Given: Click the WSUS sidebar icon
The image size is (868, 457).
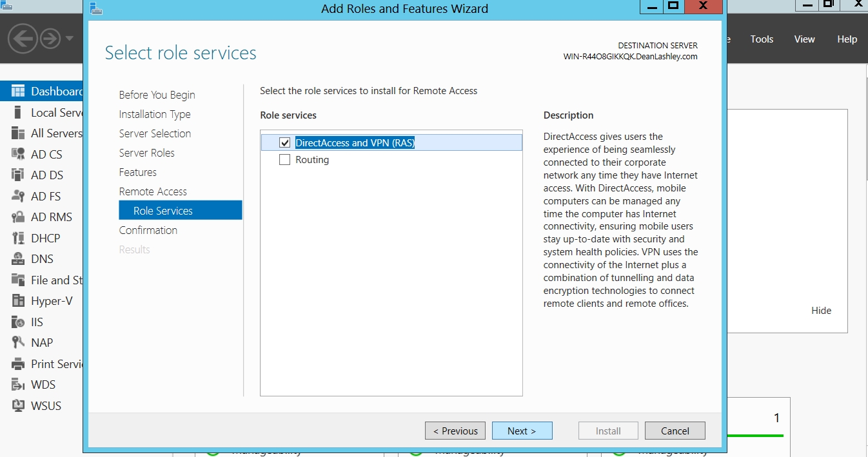Looking at the screenshot, I should click(x=18, y=405).
